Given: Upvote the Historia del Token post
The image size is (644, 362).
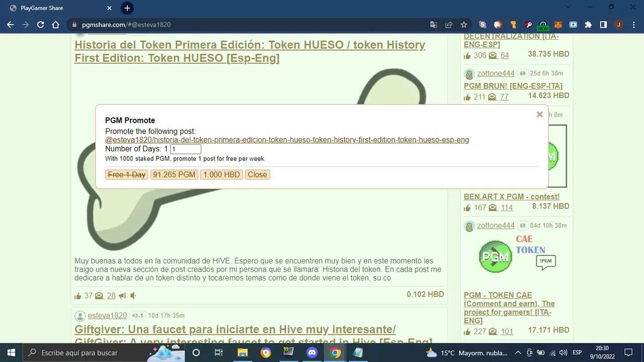Looking at the screenshot, I should (78, 296).
